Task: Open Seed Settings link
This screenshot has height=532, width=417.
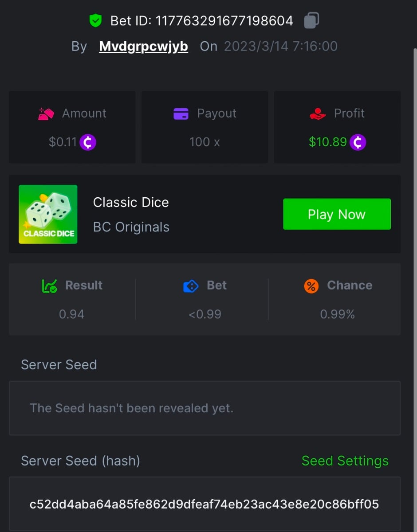Action: (x=345, y=461)
